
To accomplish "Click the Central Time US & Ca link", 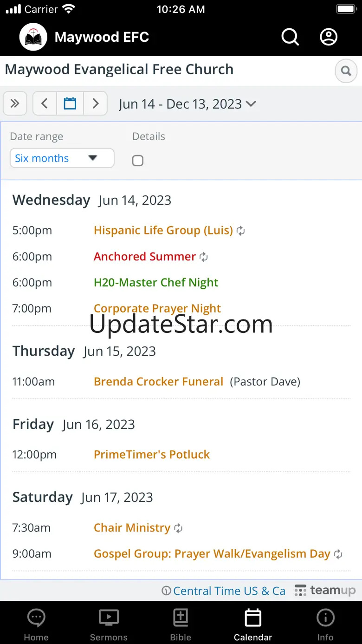I will coord(229,591).
